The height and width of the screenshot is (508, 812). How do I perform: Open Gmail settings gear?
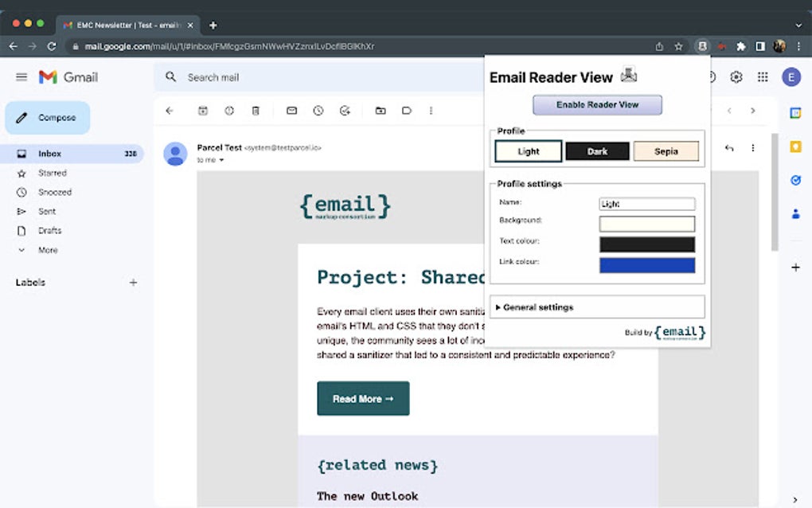coord(736,76)
